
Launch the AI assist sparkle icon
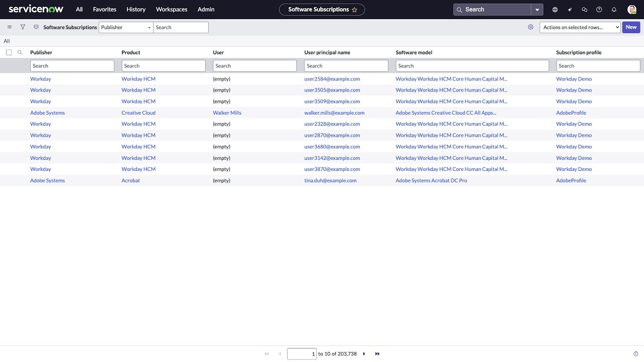point(570,9)
